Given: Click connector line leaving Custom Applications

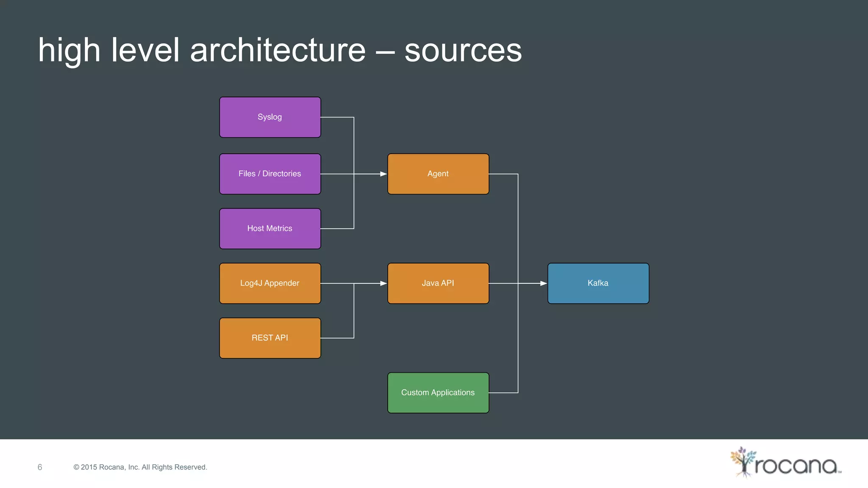Looking at the screenshot, I should (x=504, y=393).
